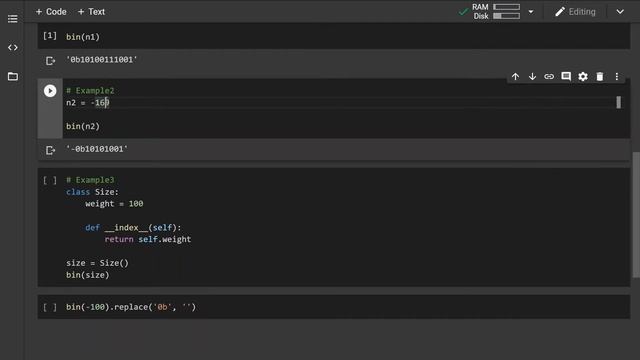This screenshot has height=360, width=640.
Task: Add a new Code cell
Action: [x=51, y=12]
